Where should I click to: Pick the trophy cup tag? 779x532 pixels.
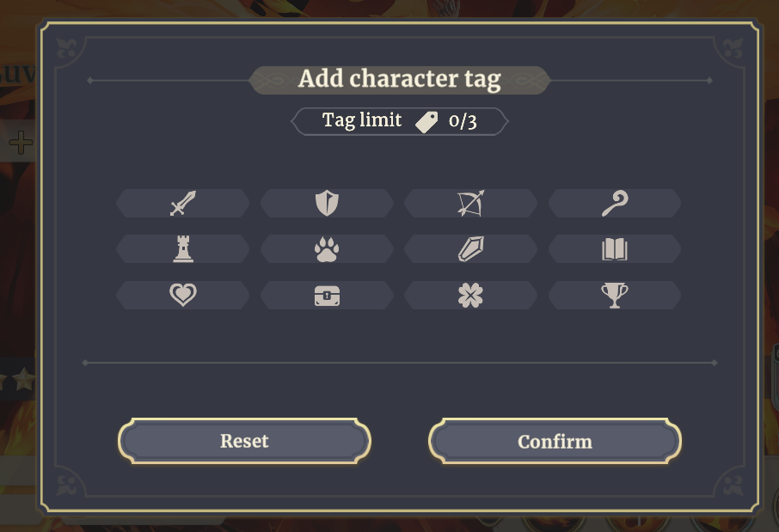615,295
